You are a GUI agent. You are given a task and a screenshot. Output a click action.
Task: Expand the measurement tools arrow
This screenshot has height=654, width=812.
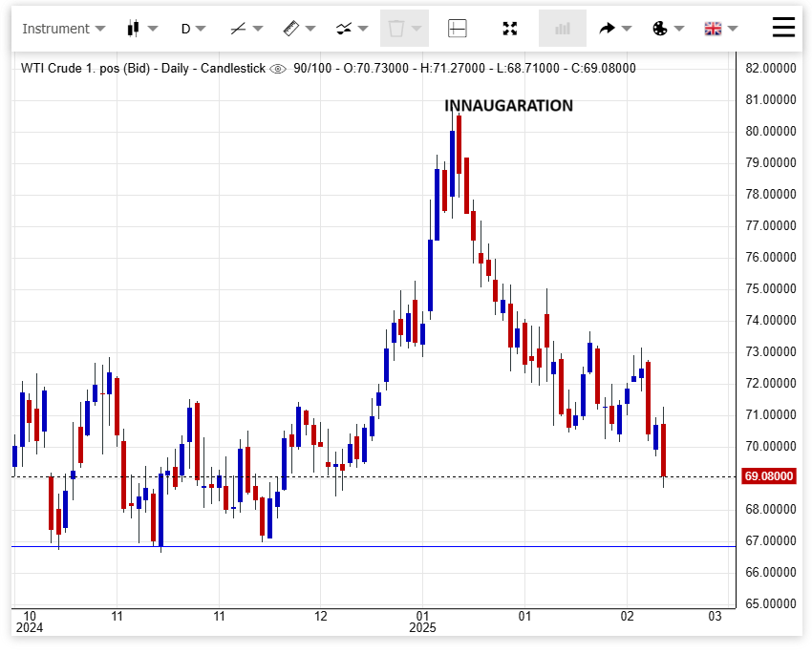point(310,29)
